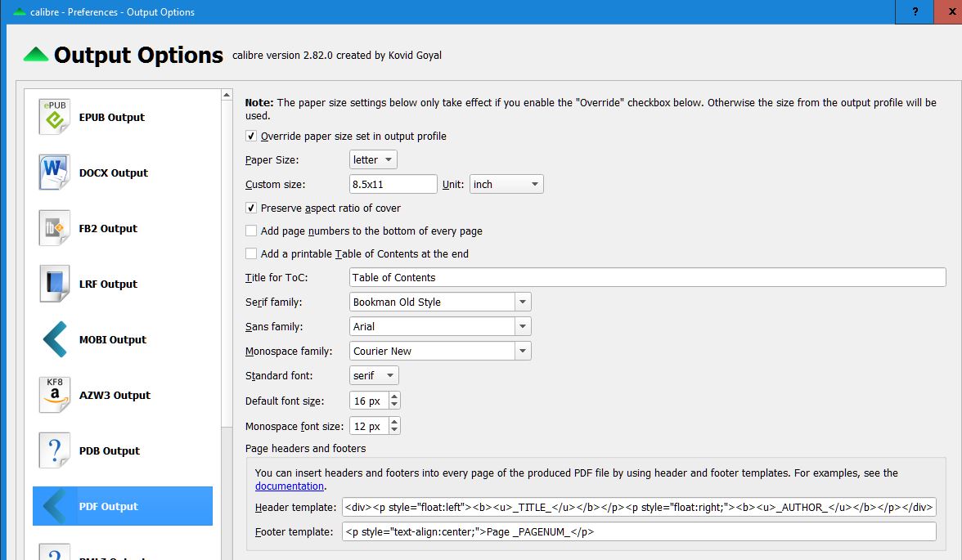The width and height of the screenshot is (962, 560).
Task: Open the Unit dropdown showing inch
Action: pyautogui.click(x=506, y=184)
